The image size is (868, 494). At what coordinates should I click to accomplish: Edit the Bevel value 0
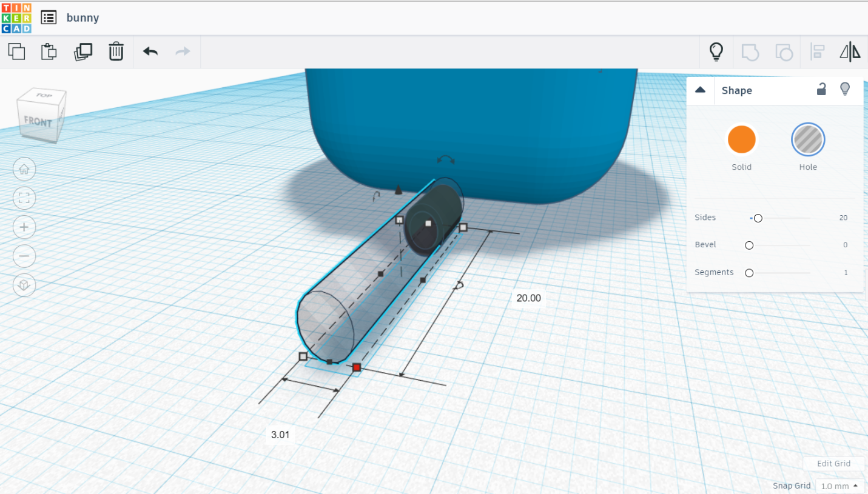(x=845, y=245)
